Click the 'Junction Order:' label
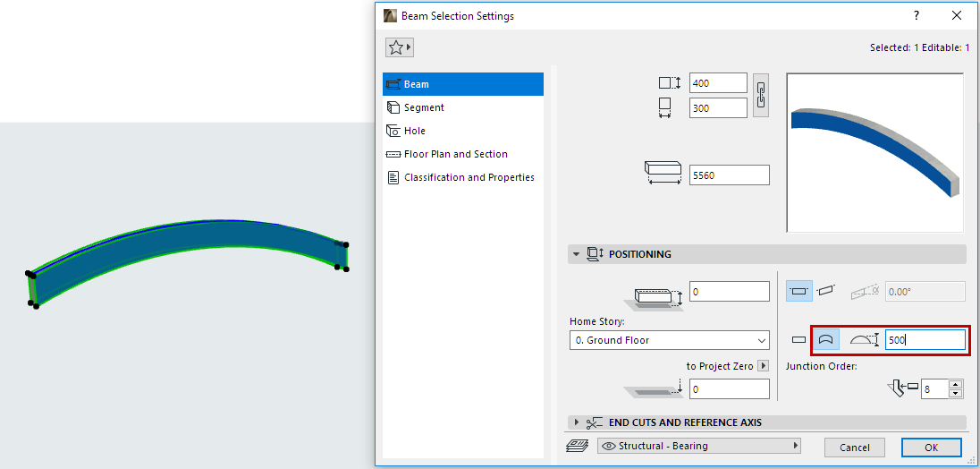Viewport: 980px width, 469px height. 821,366
